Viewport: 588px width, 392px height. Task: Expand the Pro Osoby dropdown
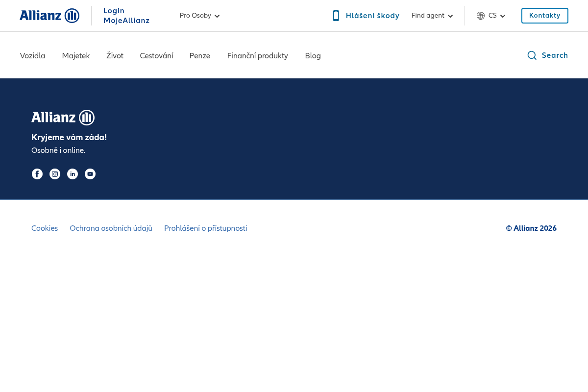click(200, 16)
